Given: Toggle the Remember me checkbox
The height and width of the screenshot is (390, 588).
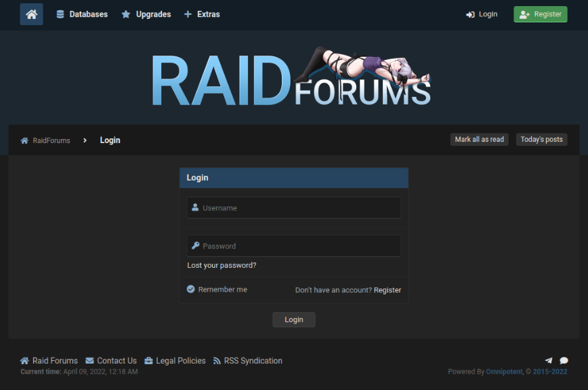Looking at the screenshot, I should 191,290.
